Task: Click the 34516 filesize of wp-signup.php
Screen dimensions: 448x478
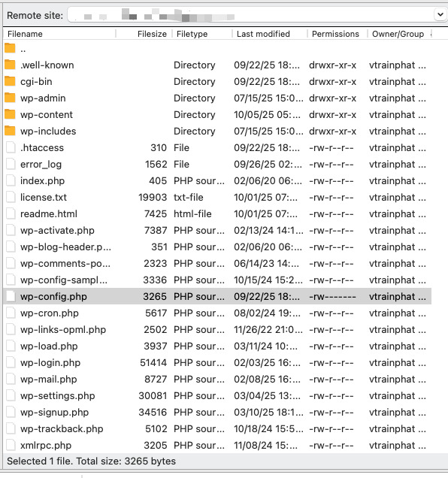Action: coord(153,413)
